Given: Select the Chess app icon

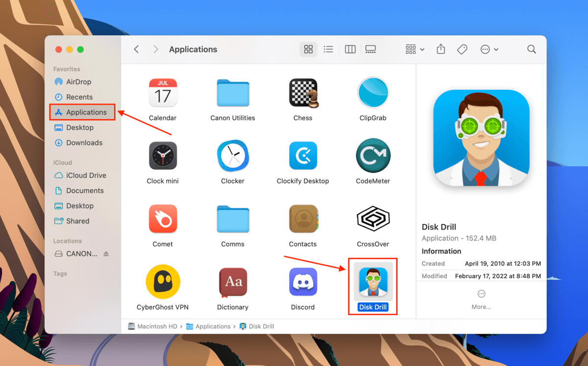Looking at the screenshot, I should [x=303, y=93].
